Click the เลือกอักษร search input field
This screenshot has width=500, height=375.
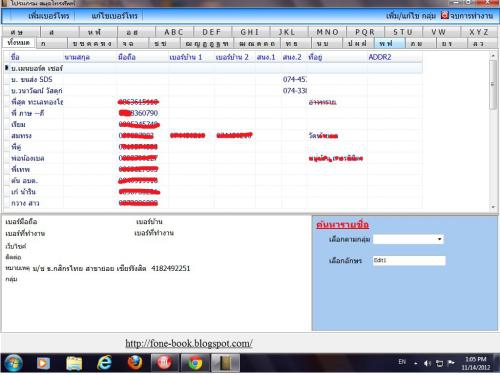pos(409,260)
